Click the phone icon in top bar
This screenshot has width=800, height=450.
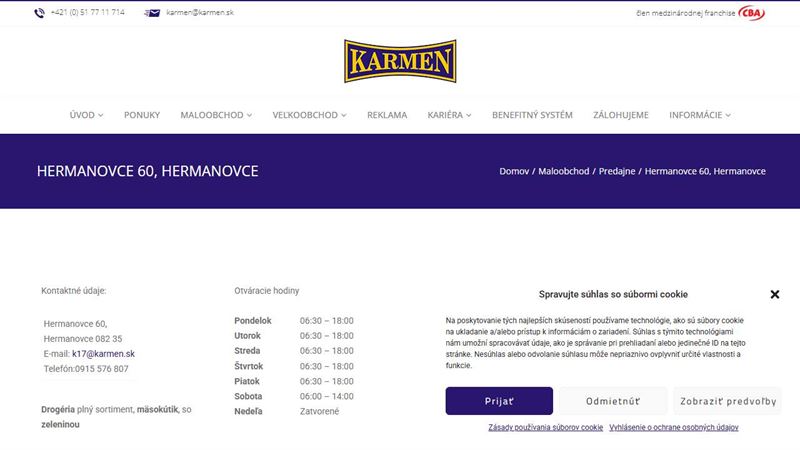[39, 13]
